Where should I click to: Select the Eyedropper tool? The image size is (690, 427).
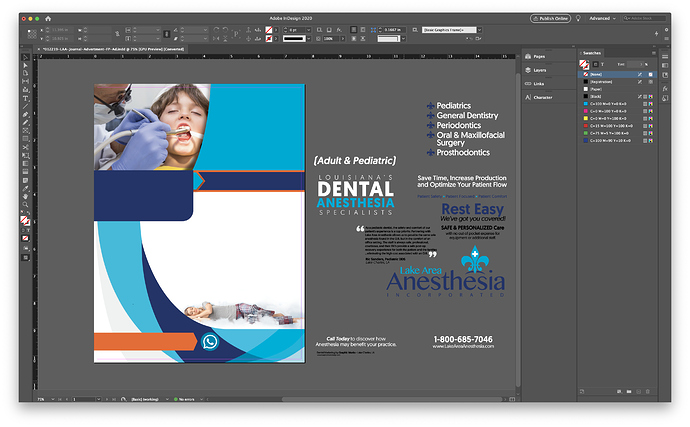point(26,188)
